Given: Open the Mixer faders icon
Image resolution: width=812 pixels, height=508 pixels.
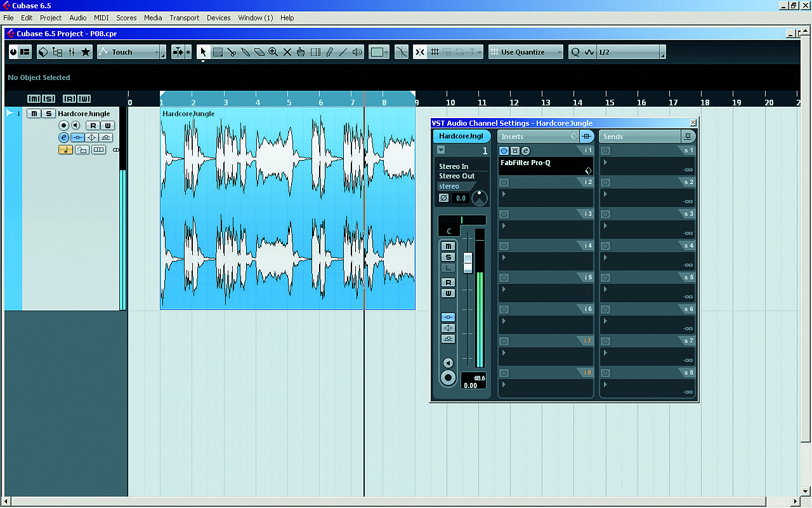Looking at the screenshot, I should 72,52.
